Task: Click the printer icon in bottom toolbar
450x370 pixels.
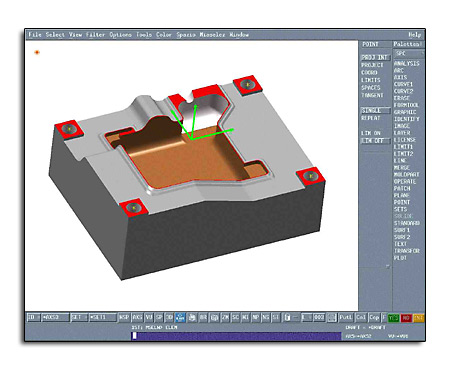Action: point(192,318)
